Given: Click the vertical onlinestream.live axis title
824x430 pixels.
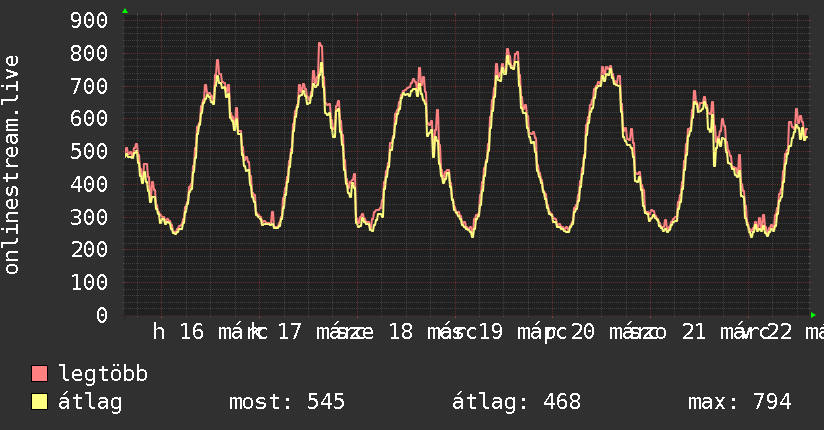Looking at the screenshot, I should click(x=12, y=165).
